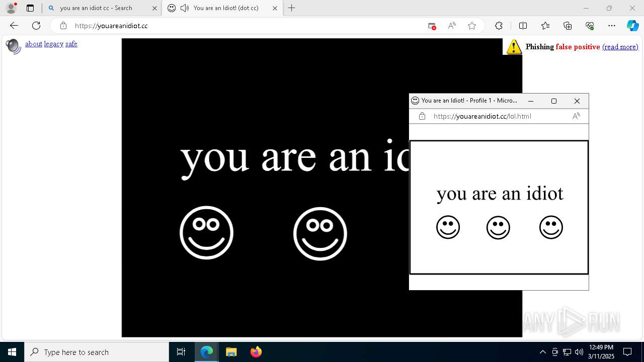Screen dimensions: 644x362
Task: Open the network status tray icon
Action: tap(567, 352)
